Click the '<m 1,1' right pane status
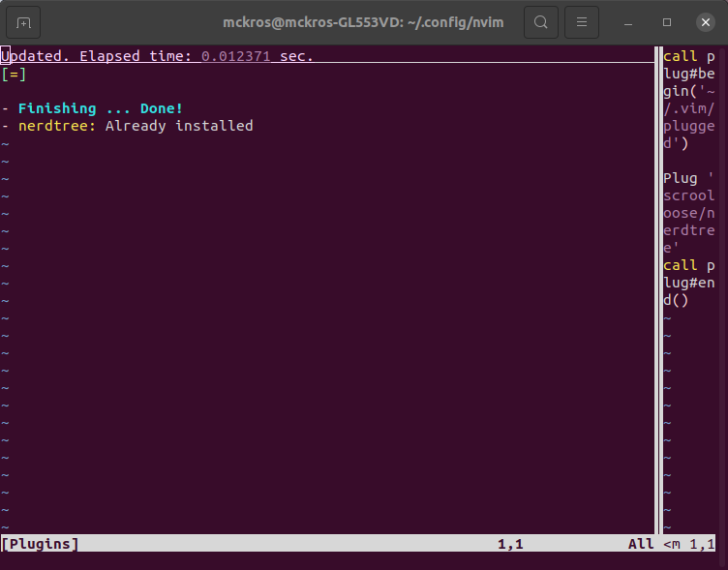This screenshot has height=570, width=728. [689, 544]
